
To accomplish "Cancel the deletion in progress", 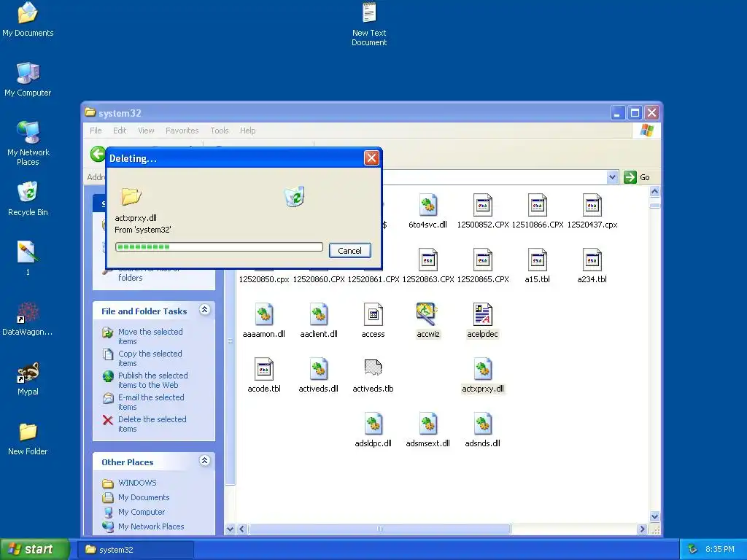I will click(349, 251).
